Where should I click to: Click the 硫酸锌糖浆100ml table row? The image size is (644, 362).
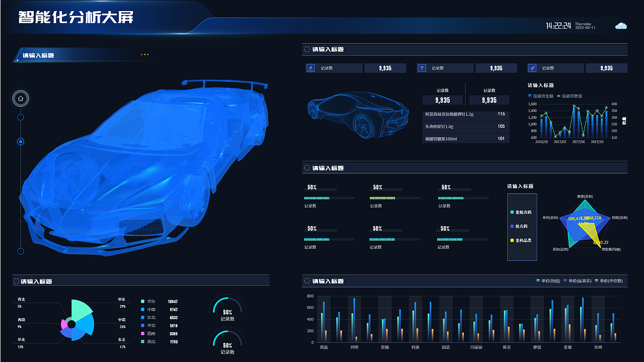466,138
